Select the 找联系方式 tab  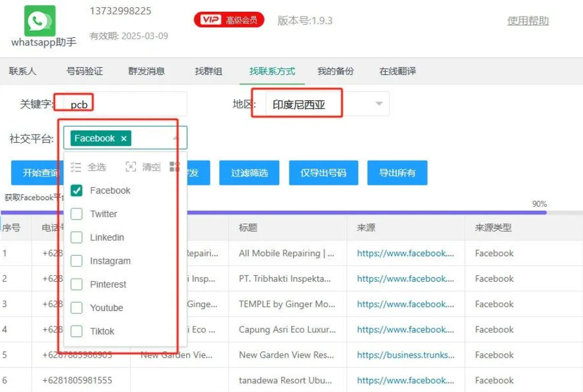(x=272, y=71)
